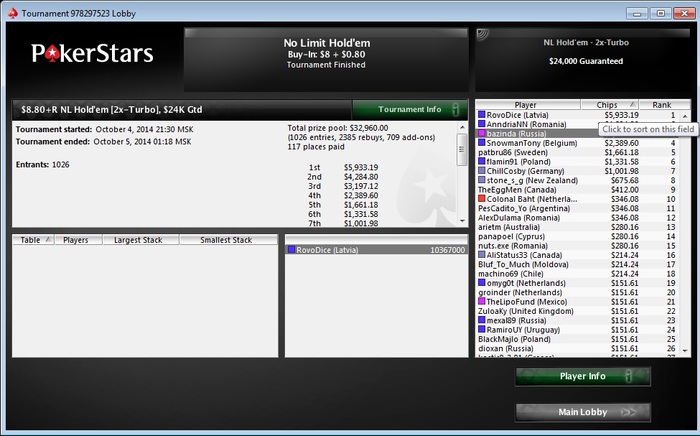Click the prize info scrollbar down arrow
Image resolution: width=700 pixels, height=436 pixels.
[462, 221]
